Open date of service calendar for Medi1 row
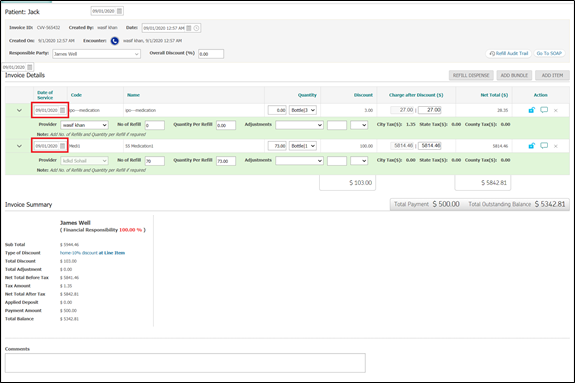Image resolution: width=575 pixels, height=383 pixels. click(62, 146)
